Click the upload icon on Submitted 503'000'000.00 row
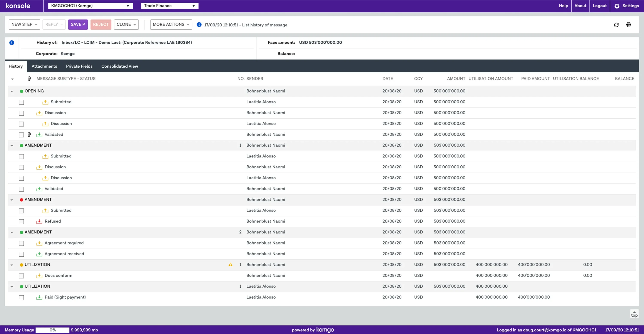Screen dimensions: 644x334 pos(45,210)
